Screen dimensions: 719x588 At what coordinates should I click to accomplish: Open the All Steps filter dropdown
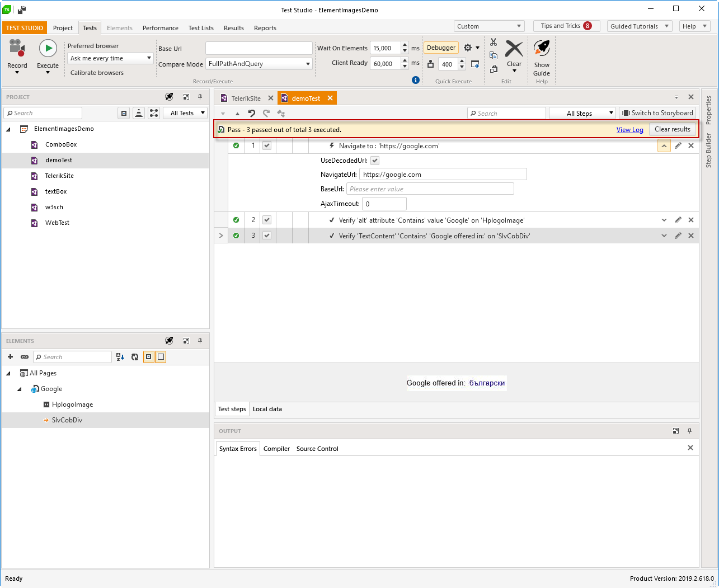tap(582, 113)
